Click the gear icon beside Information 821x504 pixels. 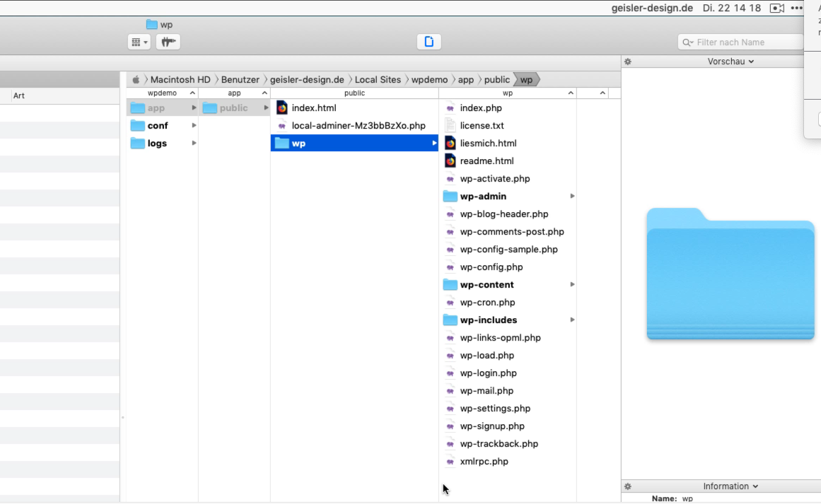pyautogui.click(x=628, y=486)
